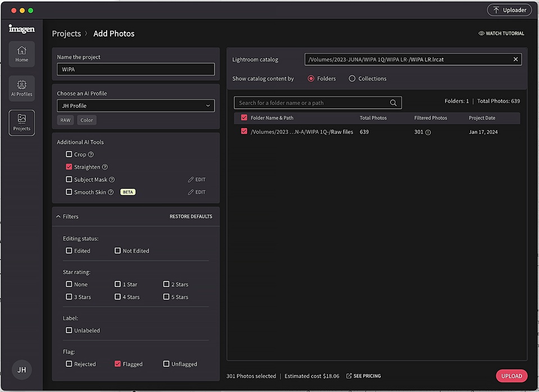Click the Filtered Photos info icon
Image resolution: width=539 pixels, height=392 pixels.
[x=428, y=132]
